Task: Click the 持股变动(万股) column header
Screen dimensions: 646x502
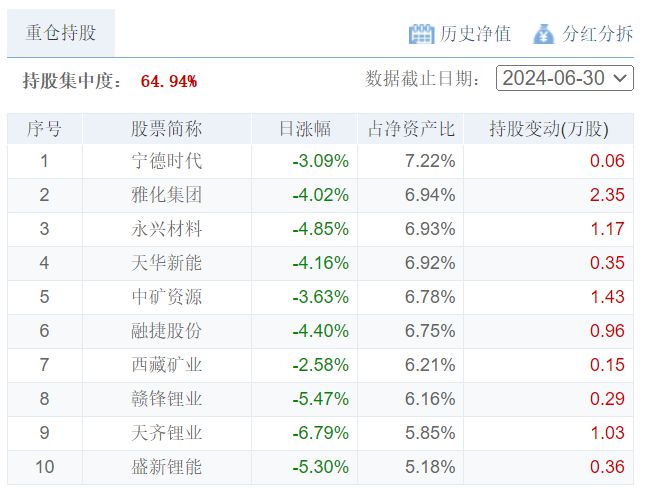Action: click(549, 129)
